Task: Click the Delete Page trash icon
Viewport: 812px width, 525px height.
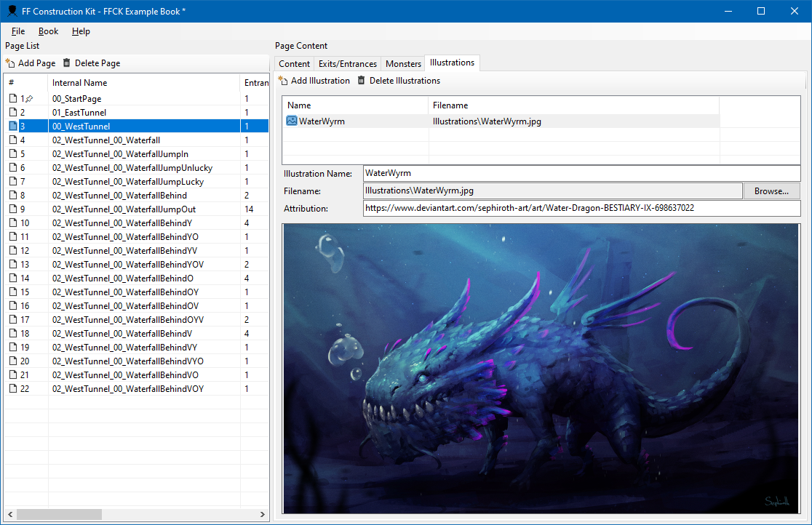Action: click(x=66, y=63)
